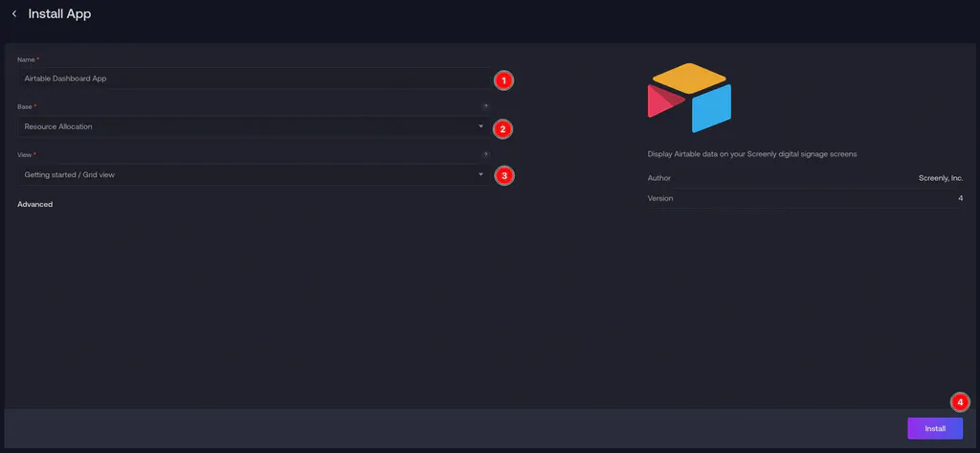Click the 'Display Airtable data' description text
The width and height of the screenshot is (980, 453).
[752, 154]
